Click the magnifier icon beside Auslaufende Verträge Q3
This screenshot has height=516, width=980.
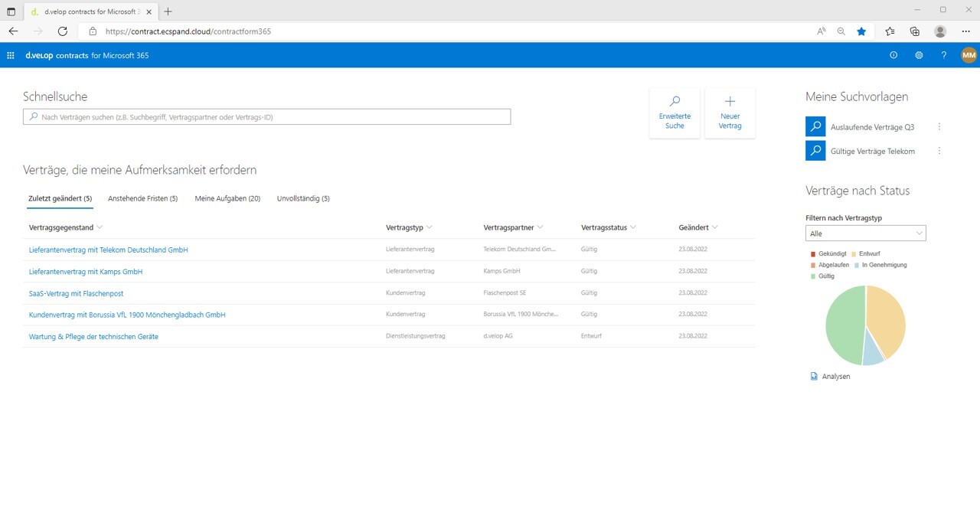tap(815, 127)
